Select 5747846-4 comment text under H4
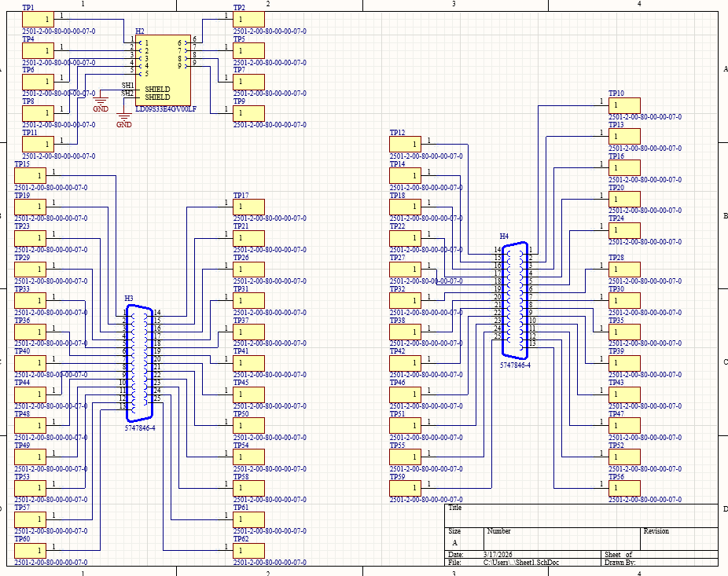The image size is (728, 576). [516, 365]
